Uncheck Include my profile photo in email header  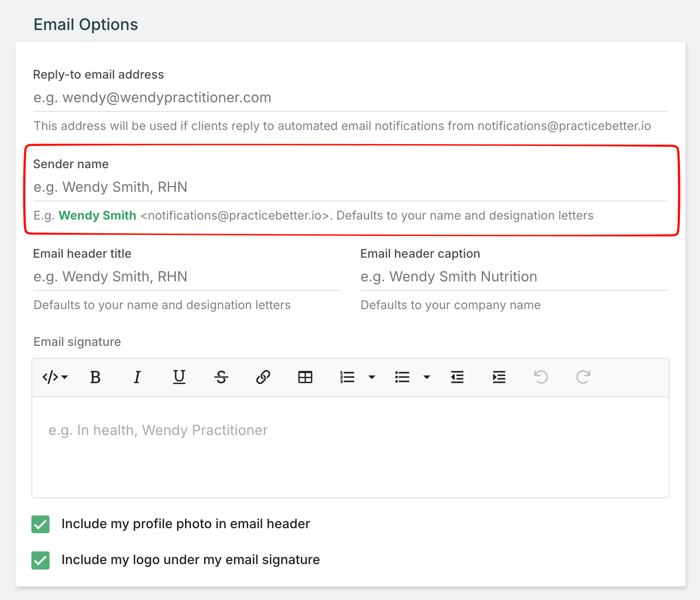(40, 524)
